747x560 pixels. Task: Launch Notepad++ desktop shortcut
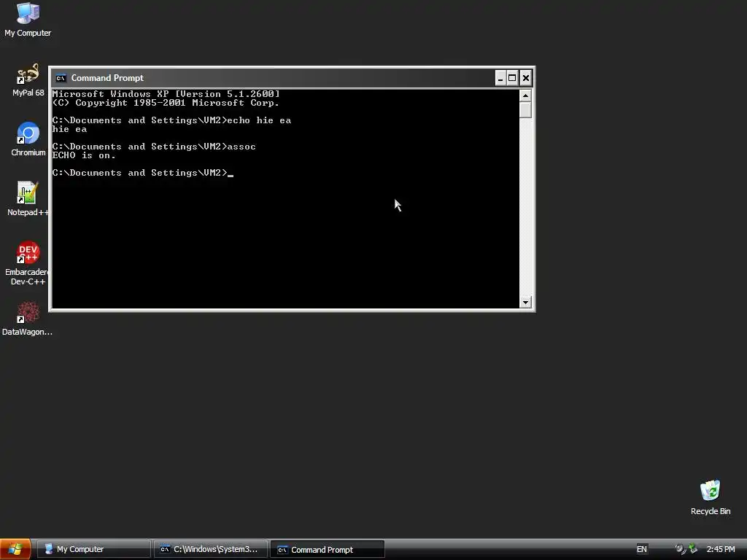pyautogui.click(x=28, y=198)
